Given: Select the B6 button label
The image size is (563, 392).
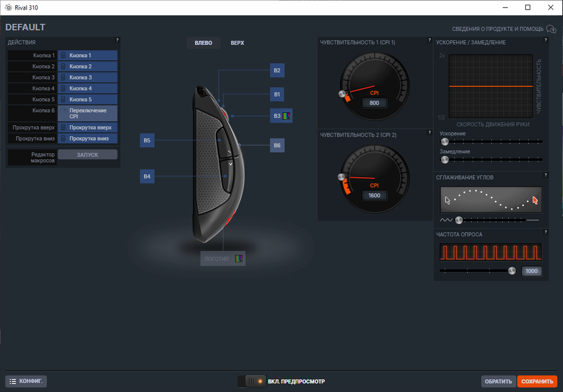Looking at the screenshot, I should click(277, 146).
